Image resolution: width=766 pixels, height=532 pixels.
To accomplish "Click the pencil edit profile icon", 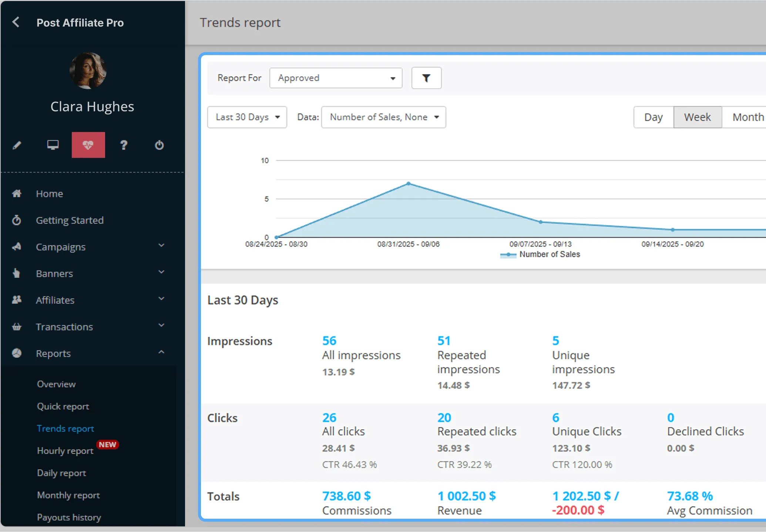I will coord(17,145).
